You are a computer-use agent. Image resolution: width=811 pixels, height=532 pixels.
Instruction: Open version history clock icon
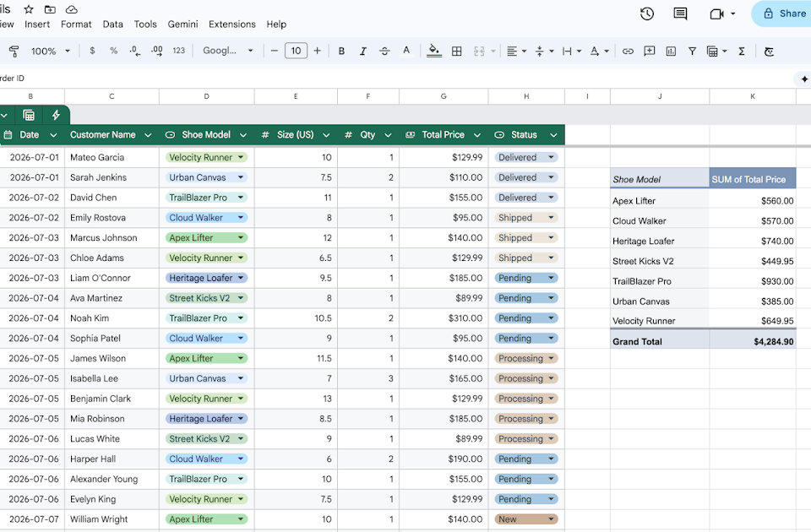[x=647, y=14]
